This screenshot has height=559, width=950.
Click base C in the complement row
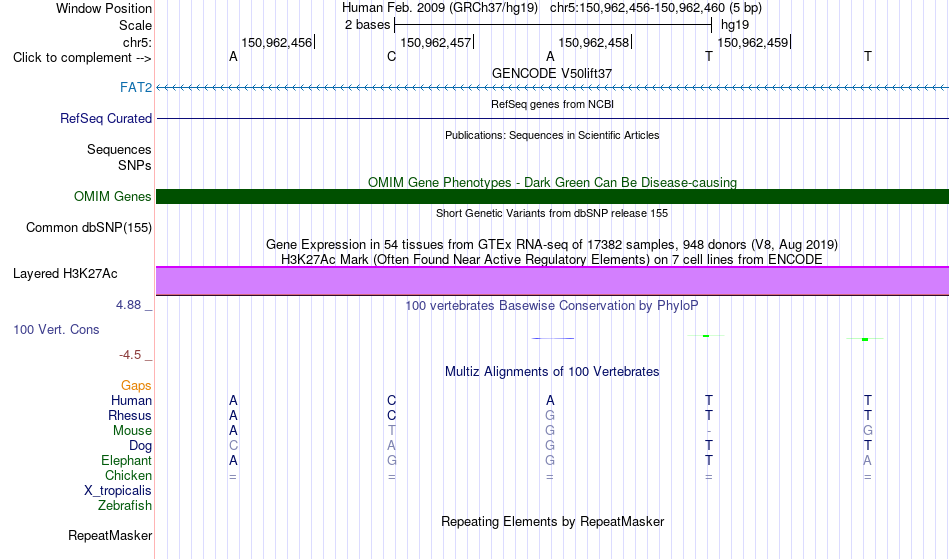[391, 56]
